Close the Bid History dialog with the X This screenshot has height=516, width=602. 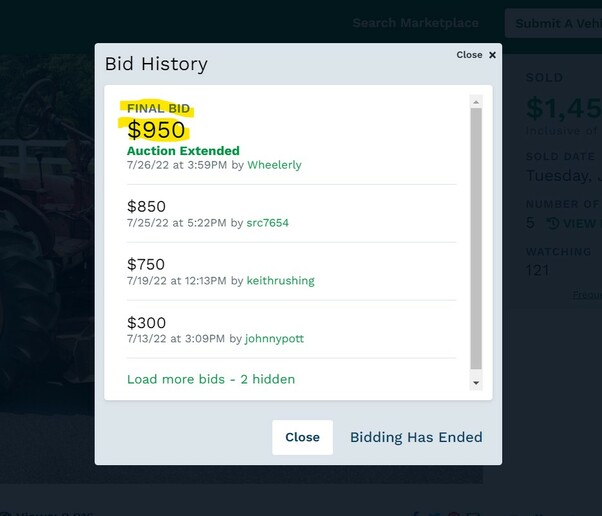click(492, 55)
